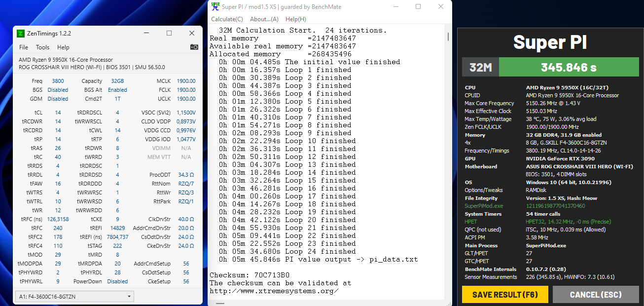Click the green 345.846 s result bar
Image resolution: width=644 pixels, height=306 pixels.
[x=569, y=67]
